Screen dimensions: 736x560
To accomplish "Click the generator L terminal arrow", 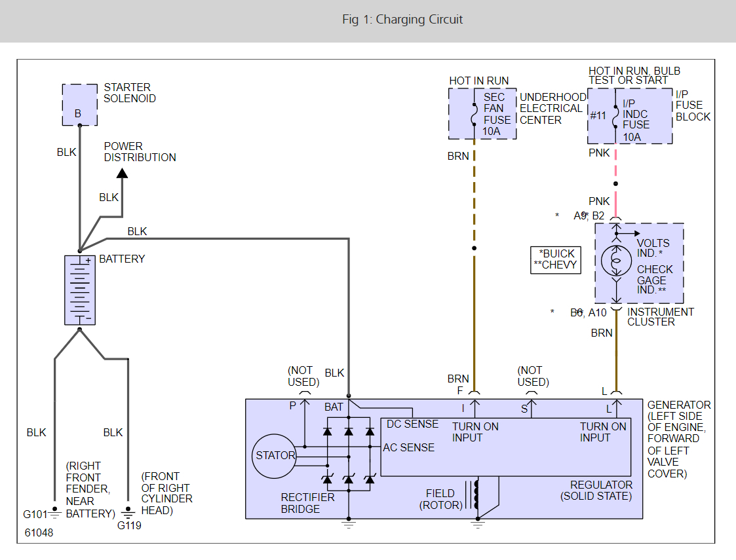I will (616, 407).
